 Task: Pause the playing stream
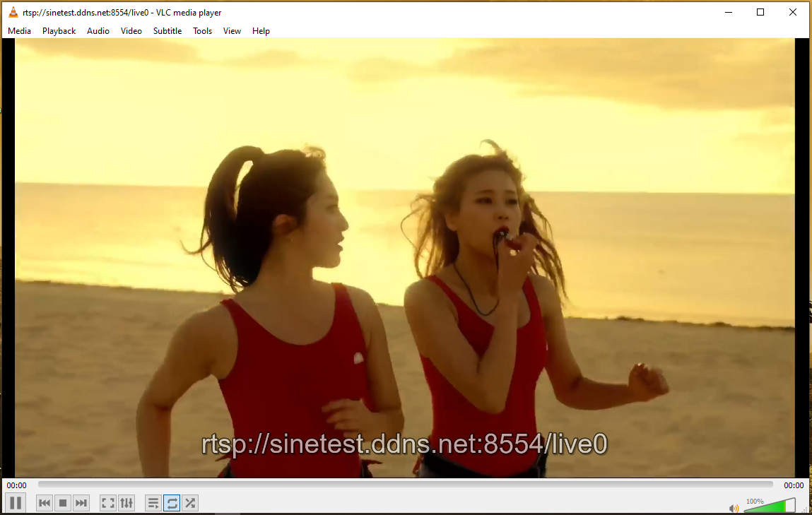pos(16,502)
